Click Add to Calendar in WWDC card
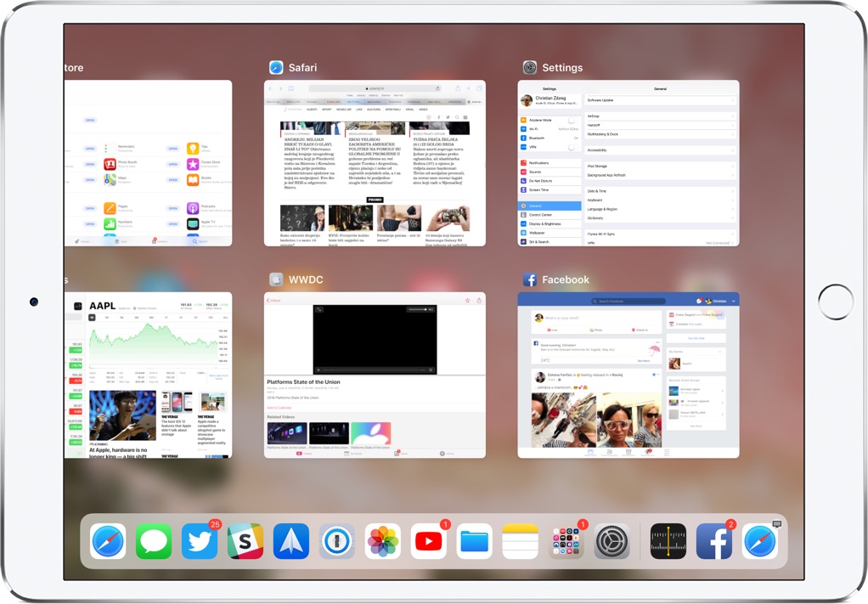The image size is (868, 604). 279,408
